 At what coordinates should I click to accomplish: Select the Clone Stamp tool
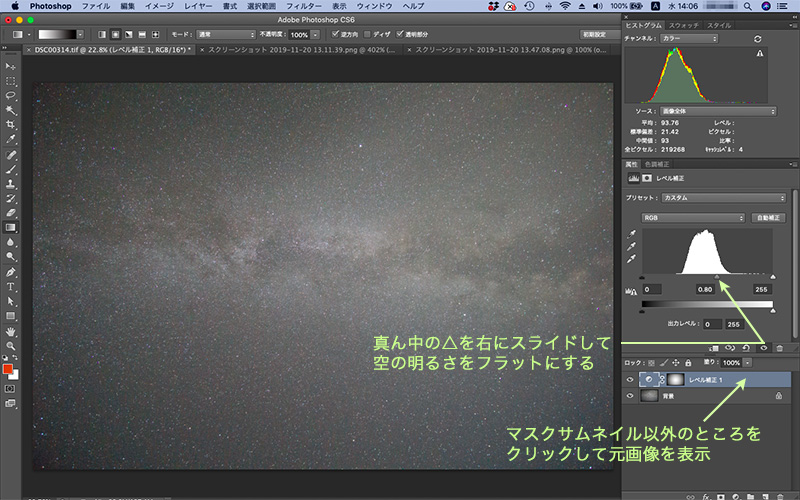(x=10, y=184)
